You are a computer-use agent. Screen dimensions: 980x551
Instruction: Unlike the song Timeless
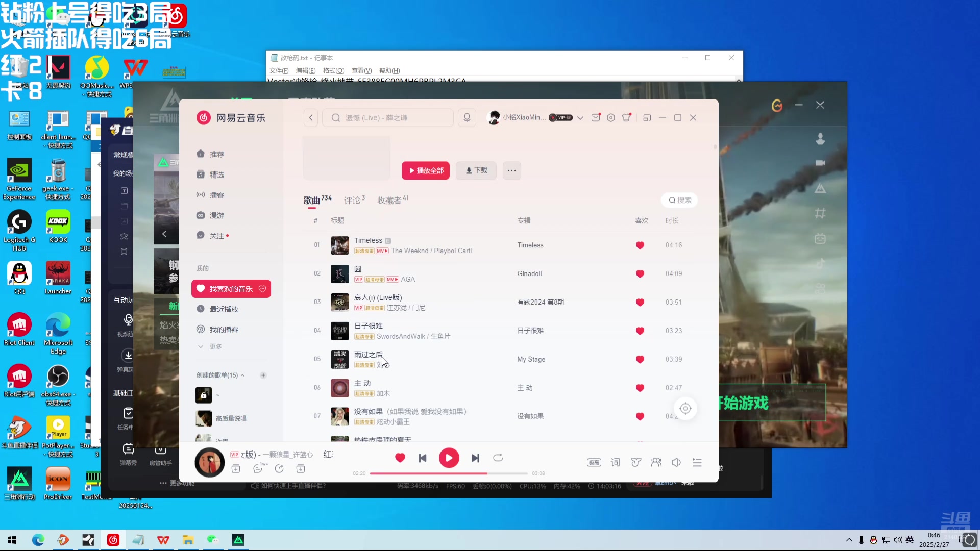(x=640, y=245)
